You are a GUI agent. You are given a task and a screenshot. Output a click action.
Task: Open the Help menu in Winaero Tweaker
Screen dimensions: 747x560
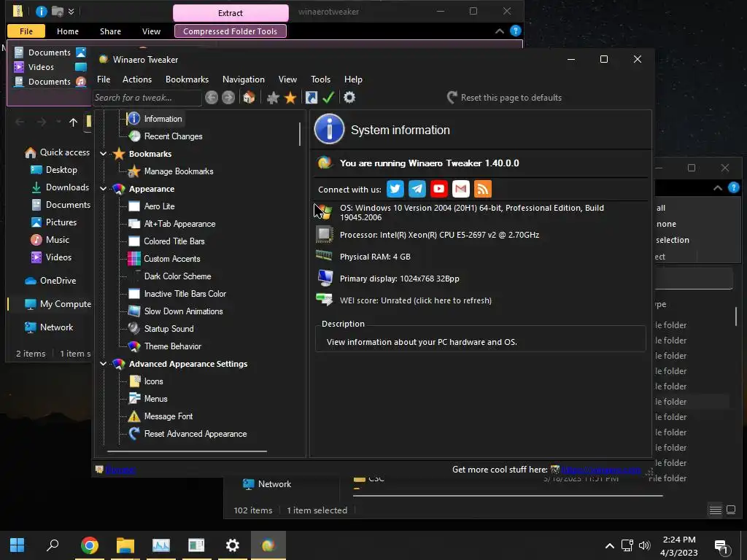coord(353,79)
